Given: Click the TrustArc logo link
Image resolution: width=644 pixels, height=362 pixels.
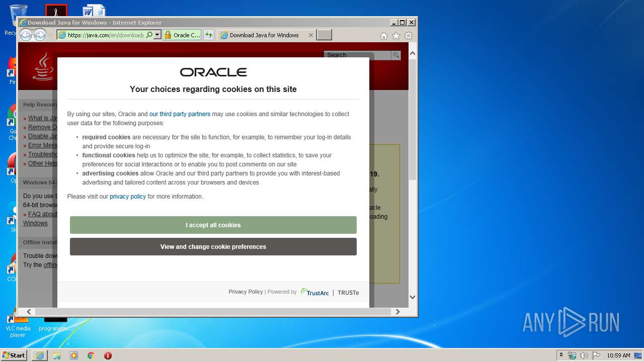Looking at the screenshot, I should [315, 292].
